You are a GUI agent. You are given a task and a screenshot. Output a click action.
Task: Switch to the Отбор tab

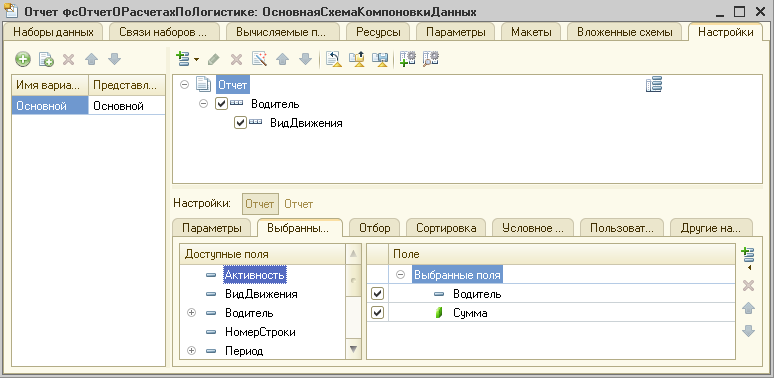[375, 228]
